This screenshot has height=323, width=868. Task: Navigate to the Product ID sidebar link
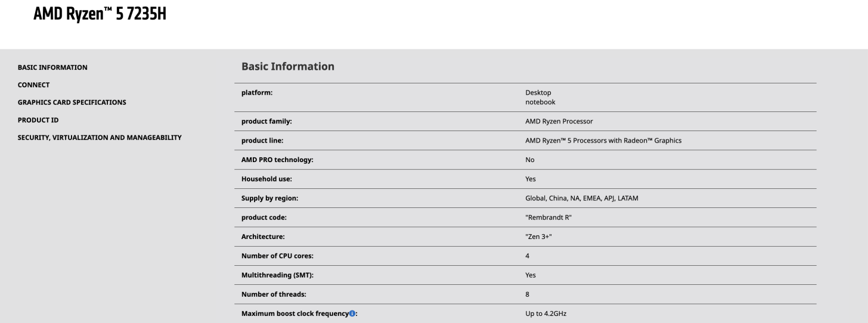[38, 120]
